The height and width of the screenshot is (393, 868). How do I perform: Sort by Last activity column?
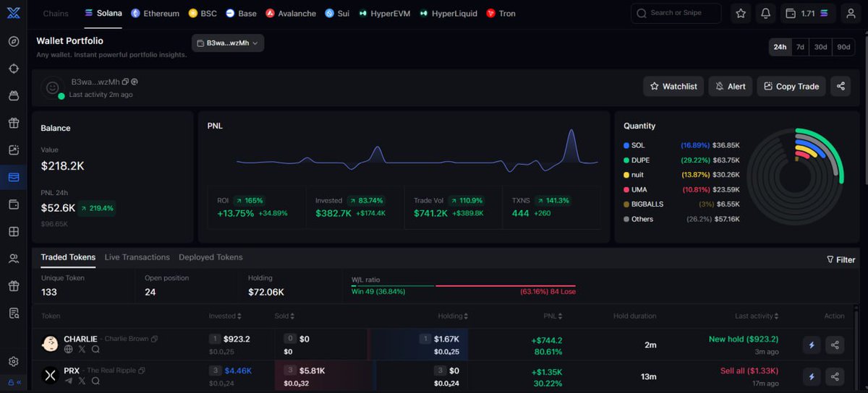coord(758,316)
